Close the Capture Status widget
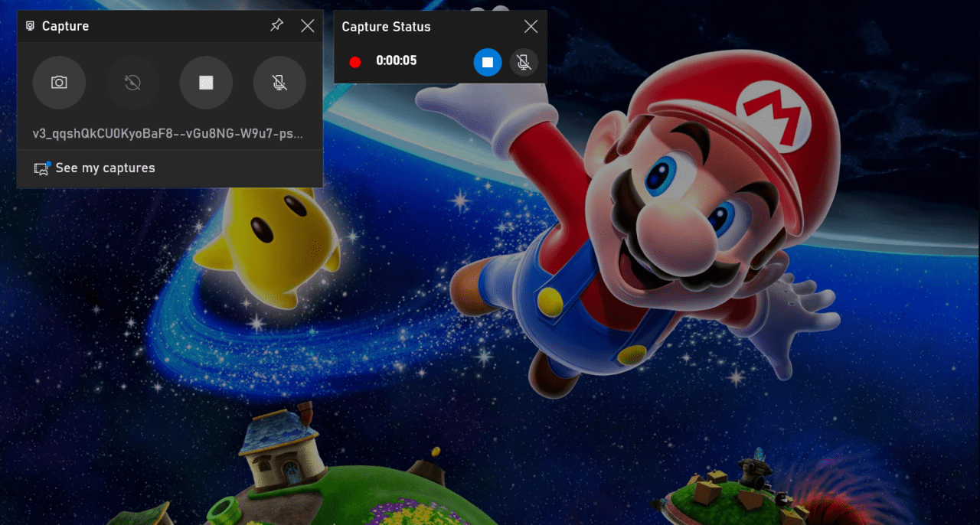The width and height of the screenshot is (980, 525). pyautogui.click(x=531, y=27)
